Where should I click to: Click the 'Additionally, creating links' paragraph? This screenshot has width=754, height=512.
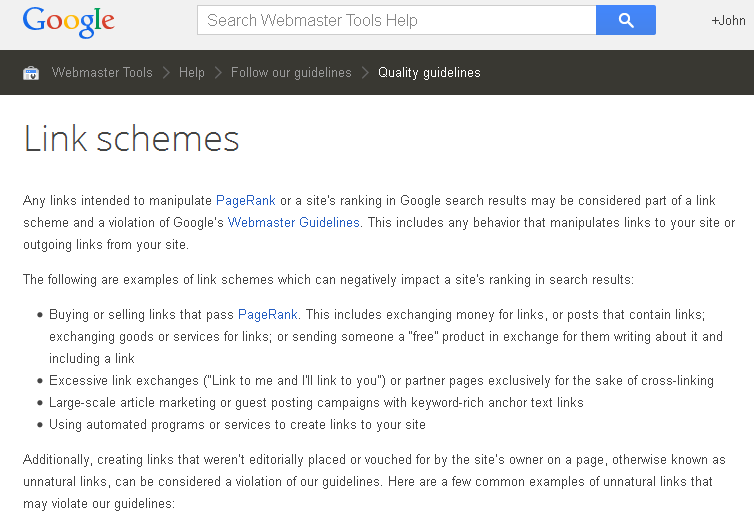[374, 481]
